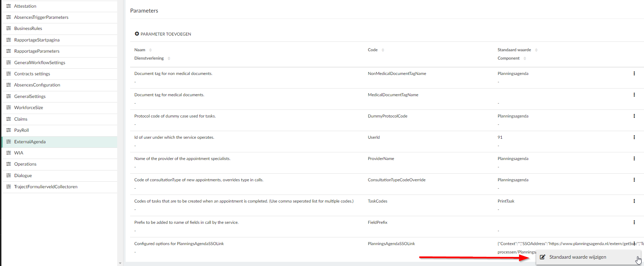
Task: Click the sidebar scroll down arrow
Action: pos(120,263)
